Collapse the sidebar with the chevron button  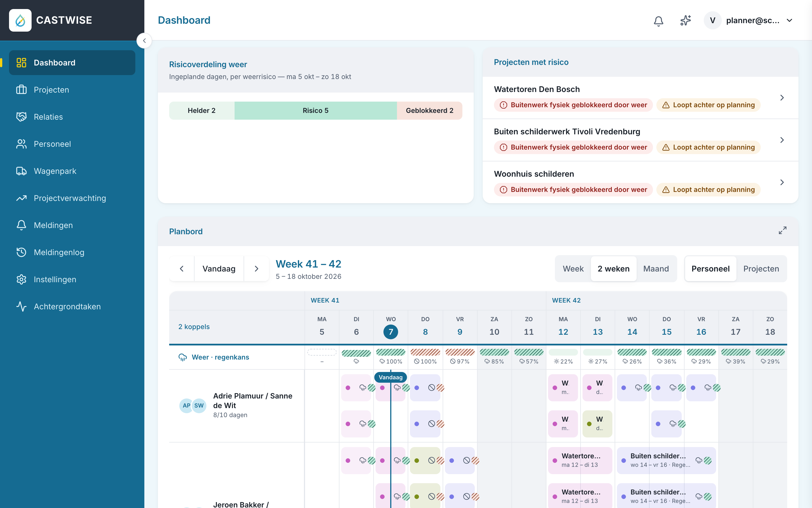click(x=144, y=41)
